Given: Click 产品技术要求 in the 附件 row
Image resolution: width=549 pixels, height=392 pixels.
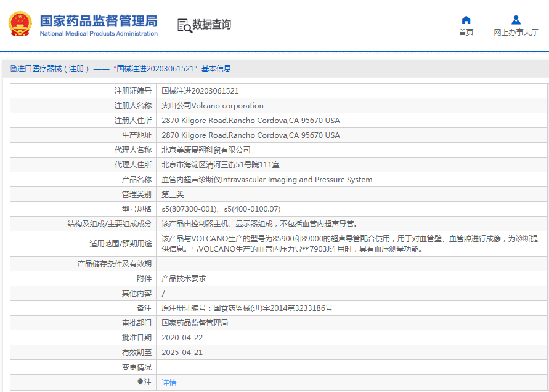Looking at the screenshot, I should (x=184, y=278).
